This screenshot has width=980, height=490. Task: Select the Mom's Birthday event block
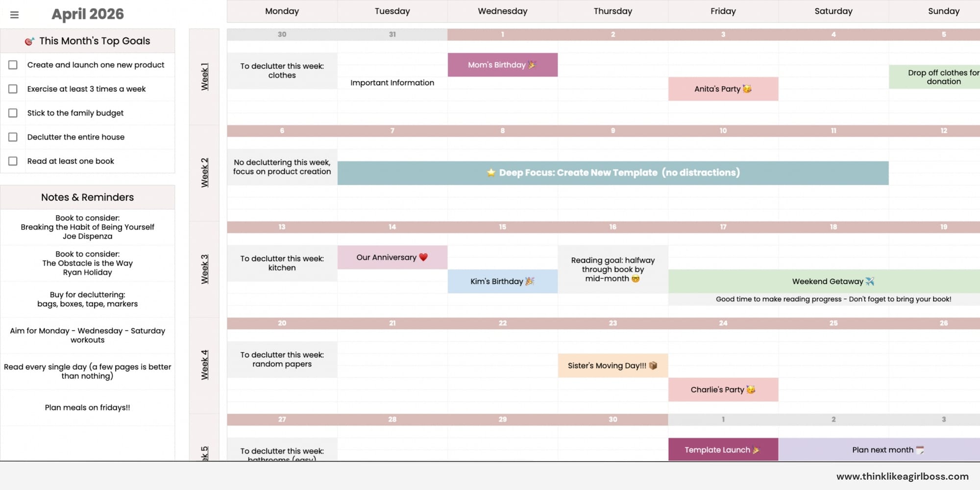[x=502, y=65]
